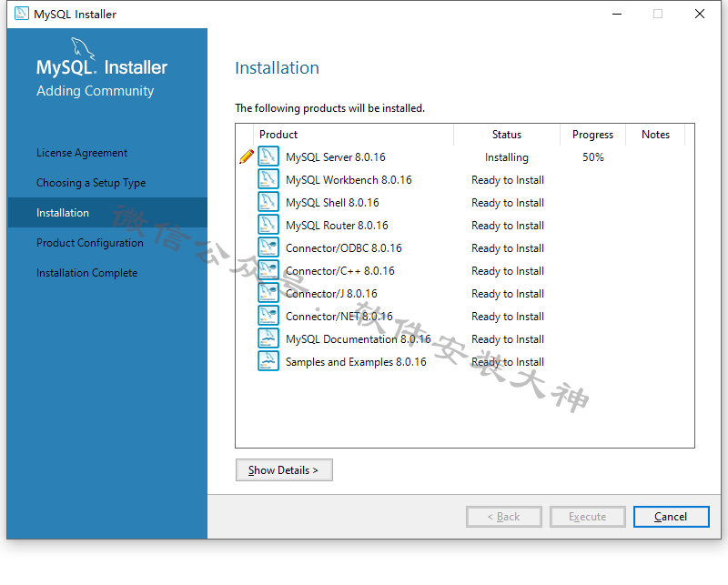
Task: Click Ready to Install status for MySQL Shell
Action: [x=508, y=202]
